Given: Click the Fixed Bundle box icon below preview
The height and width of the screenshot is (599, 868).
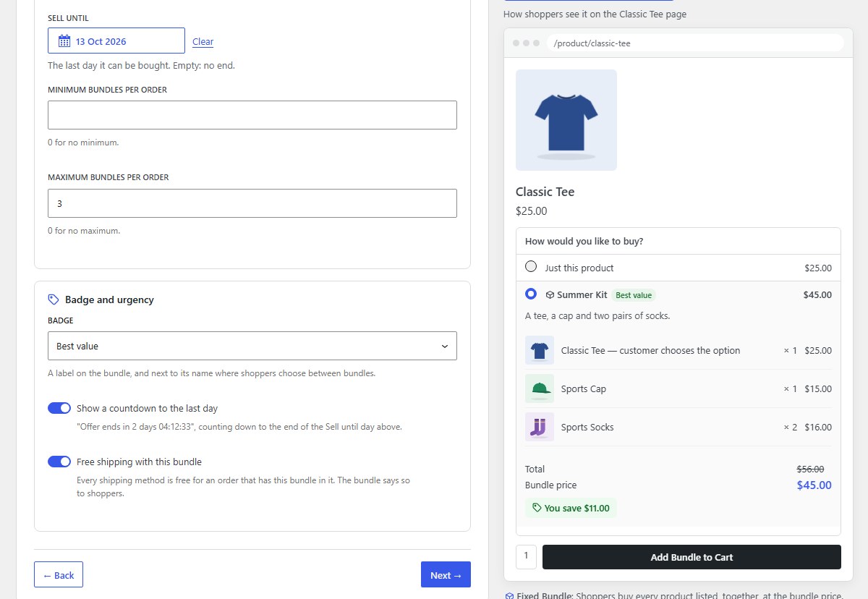Looking at the screenshot, I should [x=509, y=596].
